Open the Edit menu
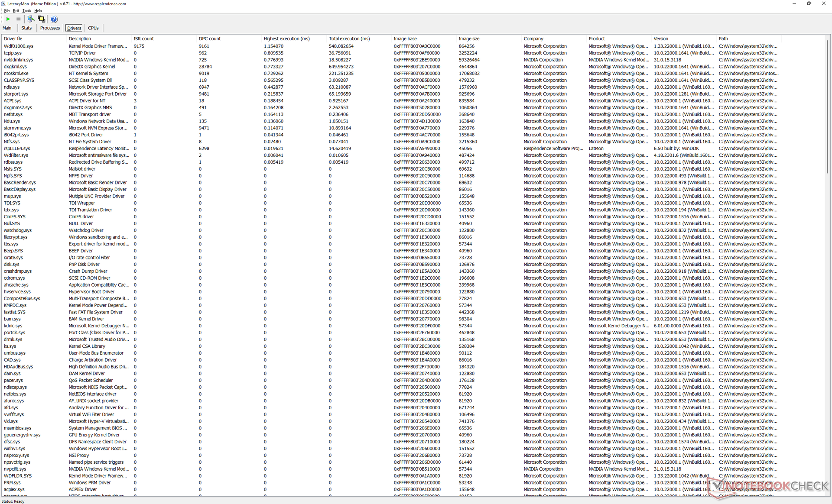Screen dimensions: 832x504 coord(16,11)
